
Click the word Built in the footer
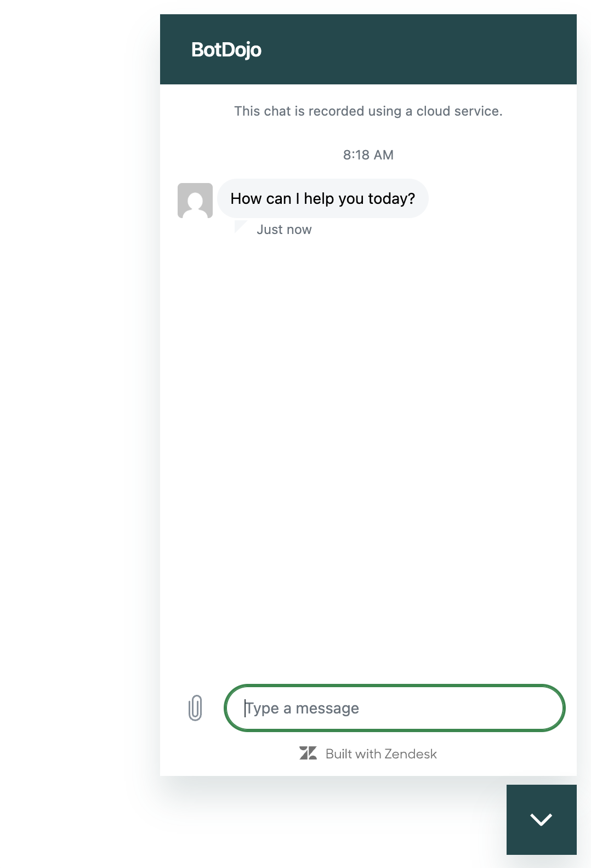pyautogui.click(x=339, y=753)
